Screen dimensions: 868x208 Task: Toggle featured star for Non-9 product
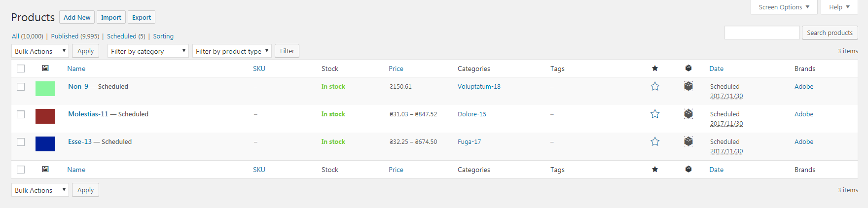[655, 86]
